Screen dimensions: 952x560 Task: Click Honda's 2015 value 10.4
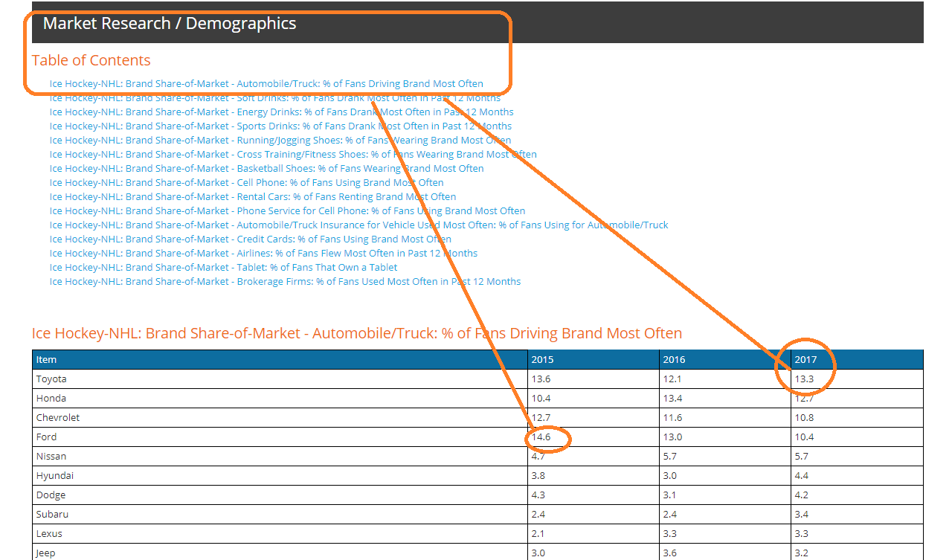(x=541, y=399)
